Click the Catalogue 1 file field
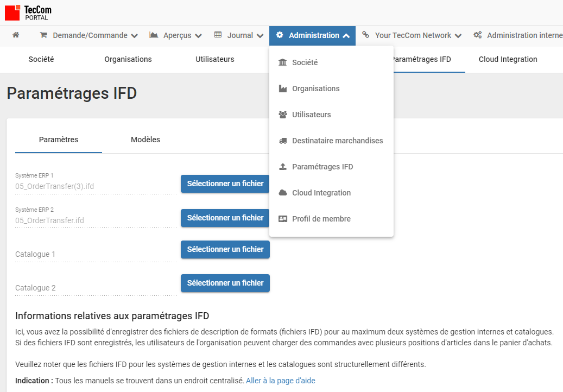 (x=96, y=254)
